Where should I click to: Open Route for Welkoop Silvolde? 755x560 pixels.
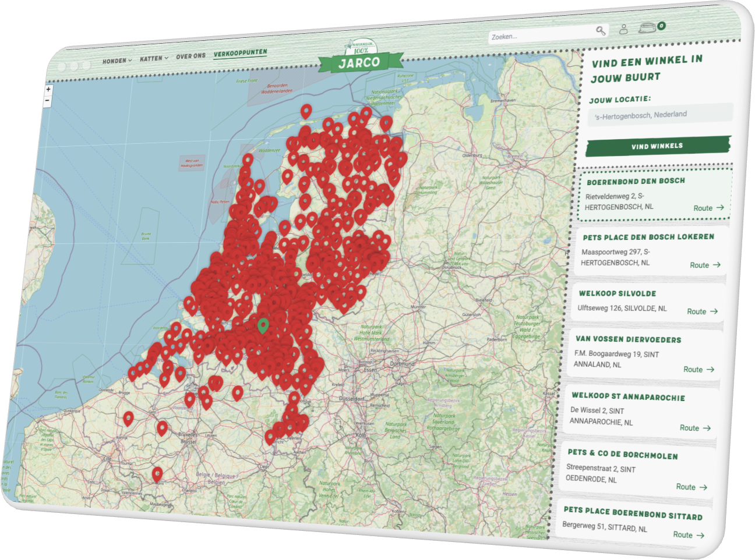(x=702, y=311)
